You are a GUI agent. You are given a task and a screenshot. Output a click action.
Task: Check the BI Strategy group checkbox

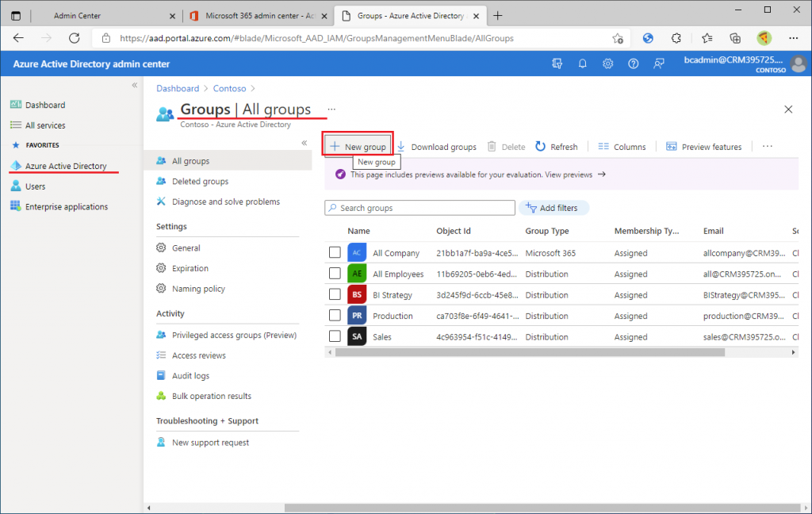[x=335, y=294]
